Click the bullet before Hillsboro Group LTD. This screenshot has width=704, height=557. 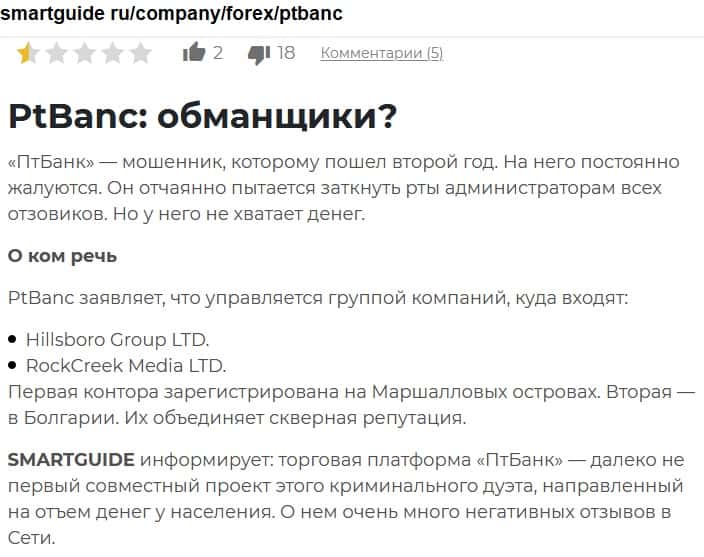click(x=12, y=340)
